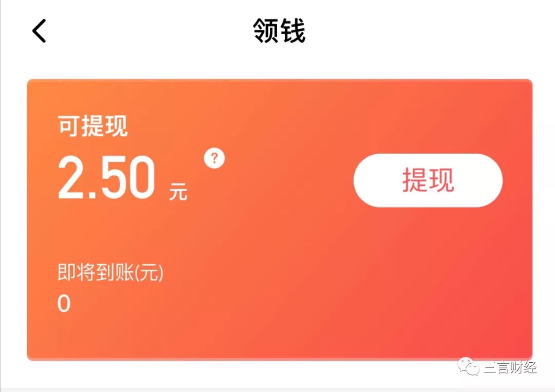The width and height of the screenshot is (555, 392).
Task: Click the 钱 character in the header
Action: (292, 31)
